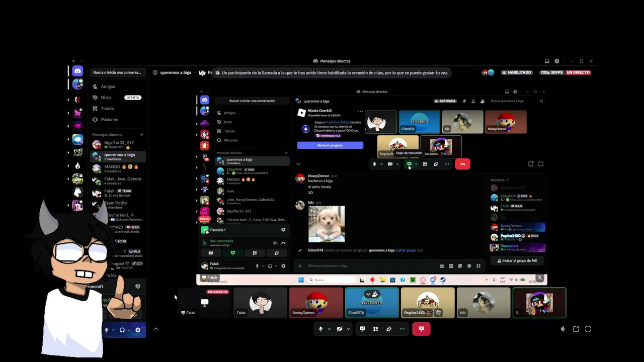The height and width of the screenshot is (362, 644).
Task: Click the headphones toggle in the shared screen user panel
Action: pos(270,266)
